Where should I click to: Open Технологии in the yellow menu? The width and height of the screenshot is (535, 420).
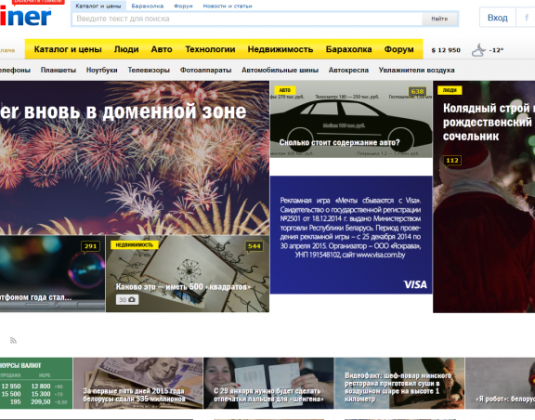click(210, 49)
